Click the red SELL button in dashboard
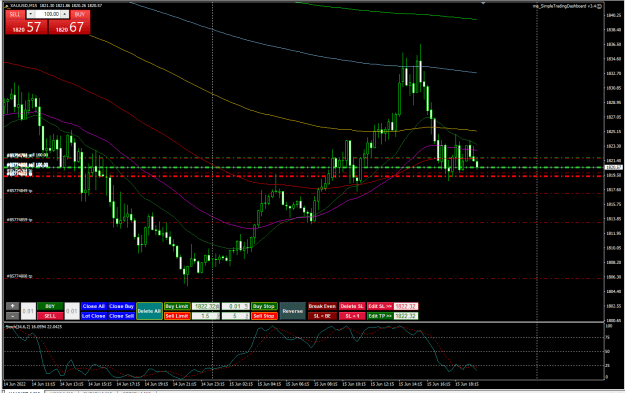 pos(50,316)
